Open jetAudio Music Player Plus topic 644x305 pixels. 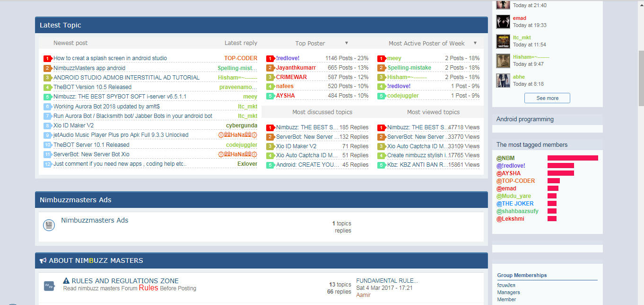click(121, 135)
